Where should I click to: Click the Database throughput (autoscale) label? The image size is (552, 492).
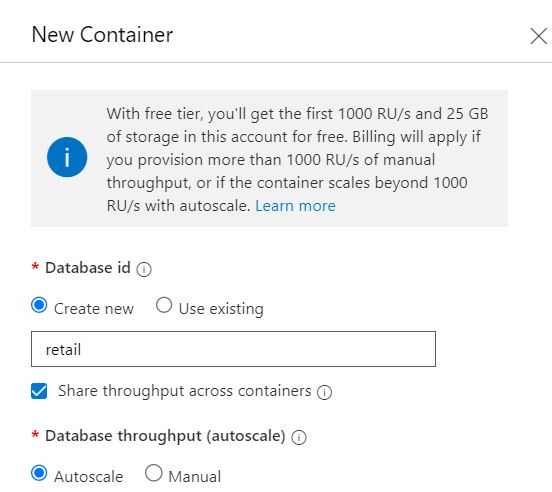pyautogui.click(x=165, y=436)
